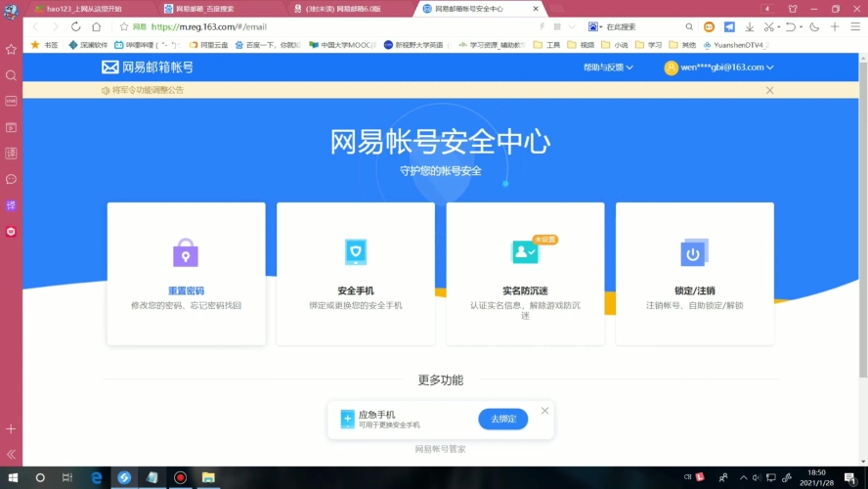Open the sidebar video player icon

pyautogui.click(x=11, y=127)
